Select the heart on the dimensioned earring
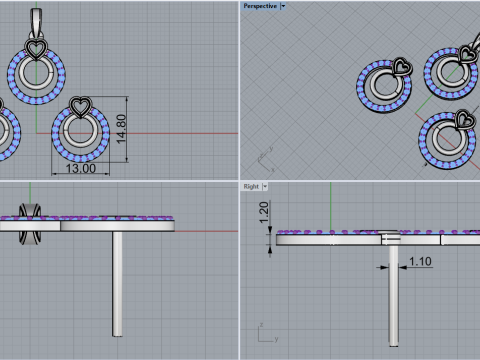480x360 pixels. pyautogui.click(x=80, y=106)
